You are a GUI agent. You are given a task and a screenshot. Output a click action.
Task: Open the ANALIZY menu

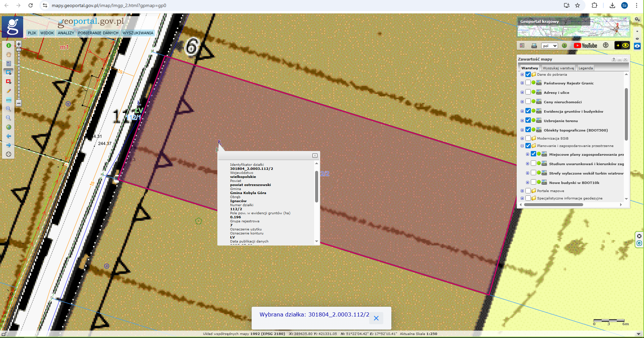(66, 33)
